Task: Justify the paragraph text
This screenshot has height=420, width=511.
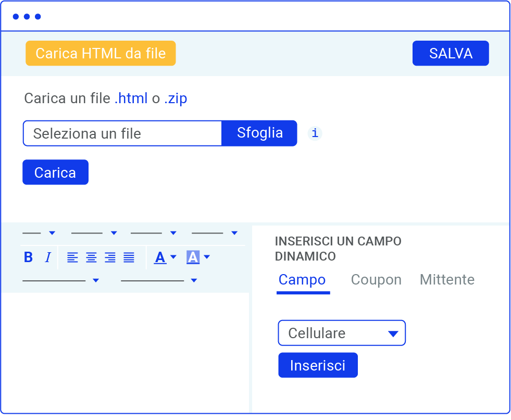Action: pyautogui.click(x=129, y=257)
